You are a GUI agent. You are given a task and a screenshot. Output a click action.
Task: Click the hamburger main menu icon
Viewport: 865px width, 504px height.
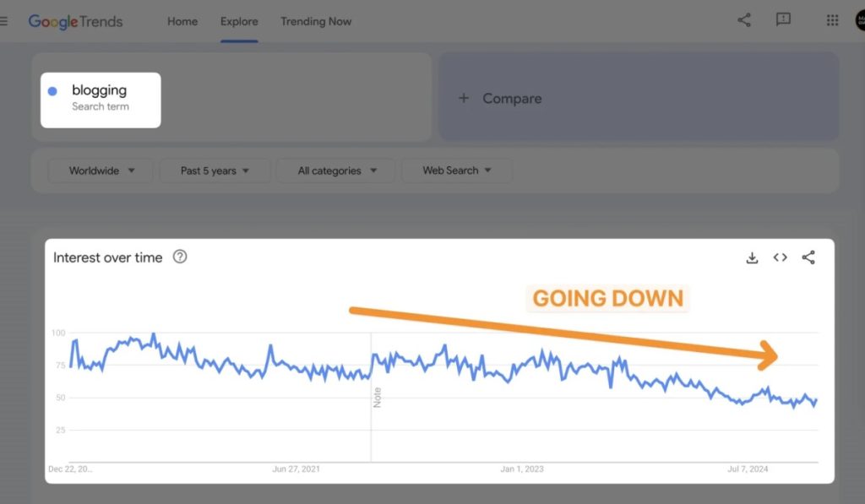[x=4, y=21]
